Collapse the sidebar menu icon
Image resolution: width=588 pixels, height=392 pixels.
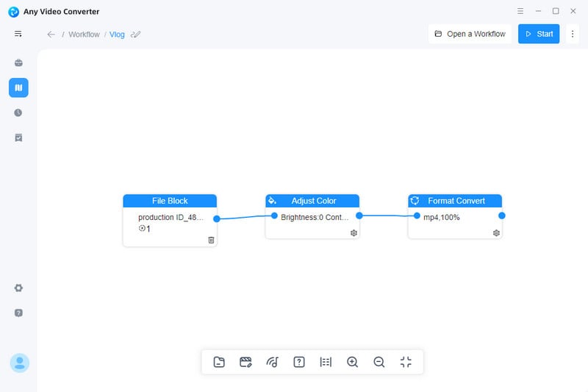coord(18,34)
